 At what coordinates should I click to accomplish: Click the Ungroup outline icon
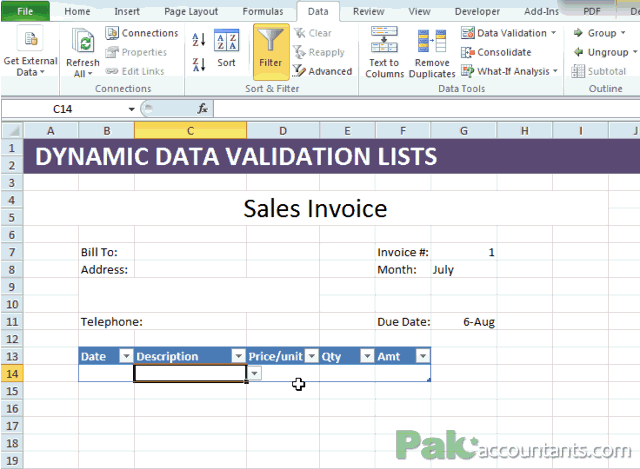578,52
